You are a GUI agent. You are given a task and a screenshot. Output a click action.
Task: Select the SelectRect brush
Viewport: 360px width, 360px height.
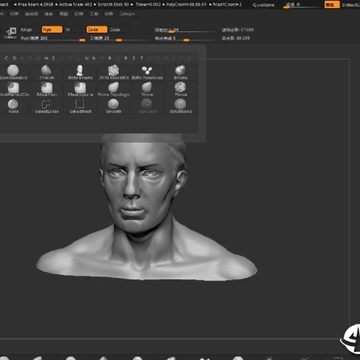80,106
